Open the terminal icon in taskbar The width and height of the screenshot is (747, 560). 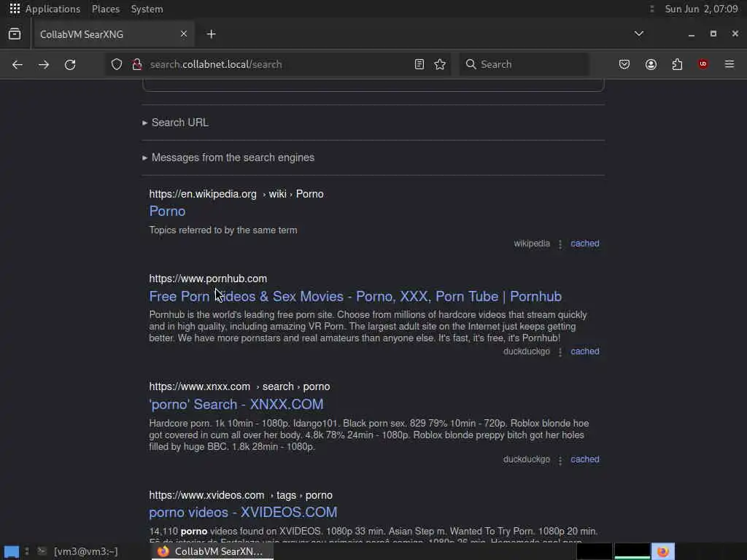tap(42, 551)
